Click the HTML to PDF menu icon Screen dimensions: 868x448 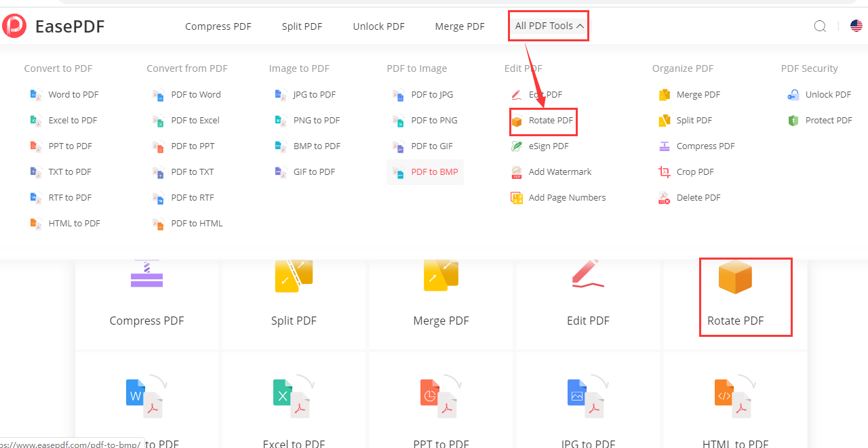(36, 224)
